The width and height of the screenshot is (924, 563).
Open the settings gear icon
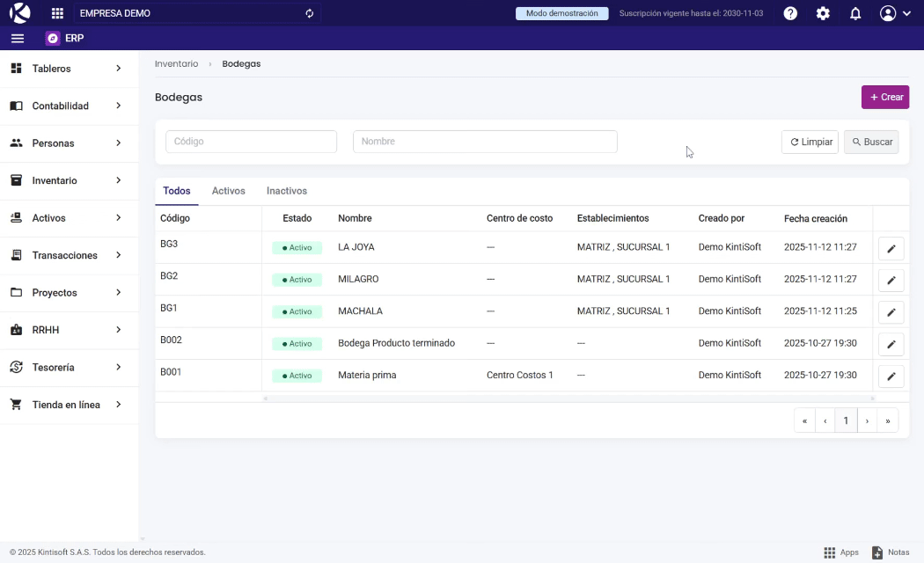(823, 13)
